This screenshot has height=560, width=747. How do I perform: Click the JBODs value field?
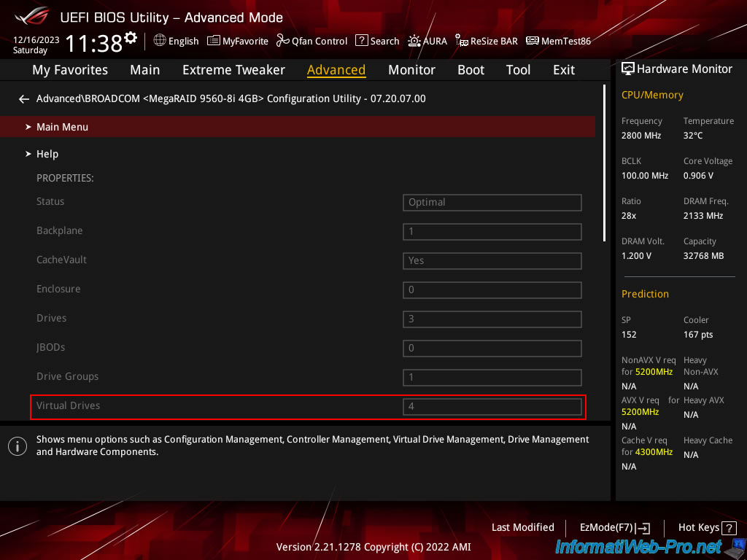[492, 348]
